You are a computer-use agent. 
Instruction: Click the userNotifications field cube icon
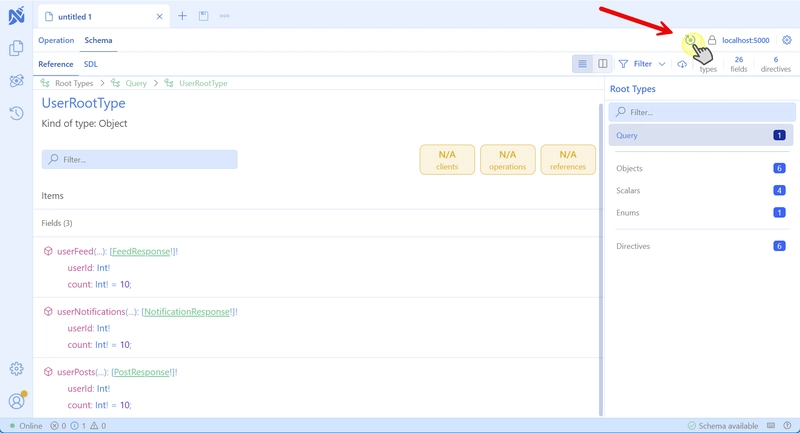(48, 311)
